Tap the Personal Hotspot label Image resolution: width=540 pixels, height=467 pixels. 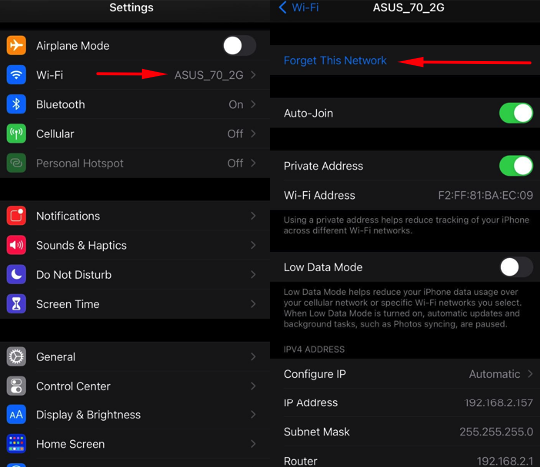80,163
